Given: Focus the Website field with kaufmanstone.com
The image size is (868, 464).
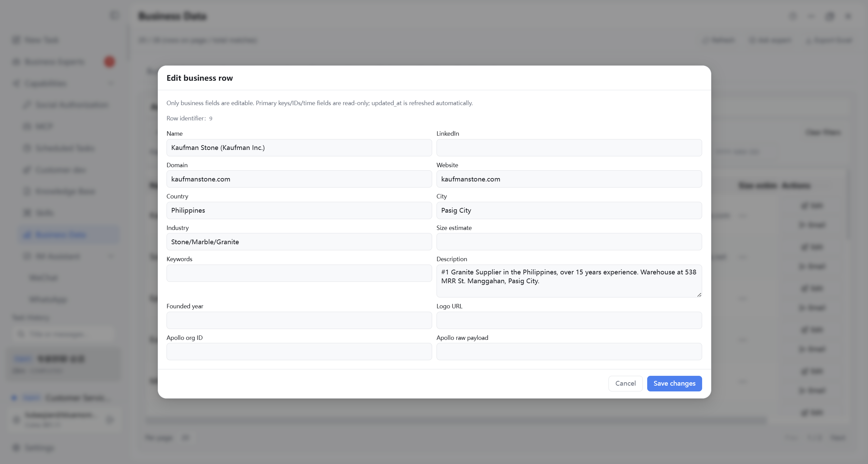Looking at the screenshot, I should pyautogui.click(x=569, y=179).
